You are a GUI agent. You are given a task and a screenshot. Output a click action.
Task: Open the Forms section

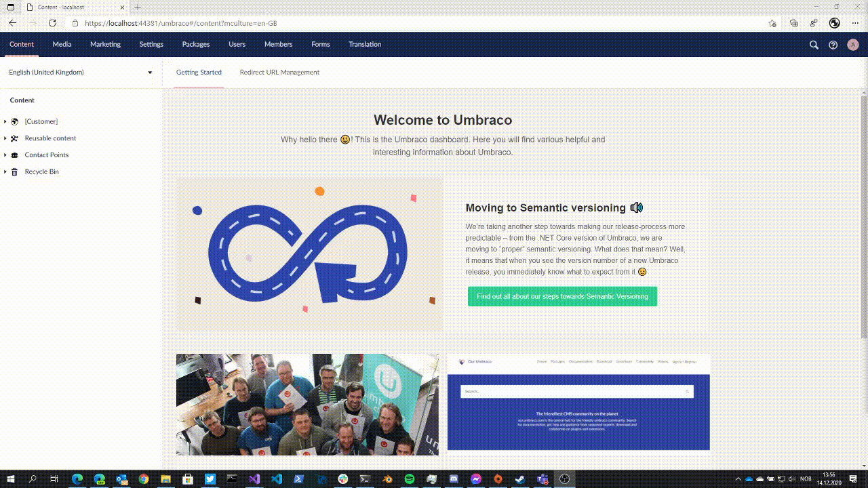coord(321,45)
